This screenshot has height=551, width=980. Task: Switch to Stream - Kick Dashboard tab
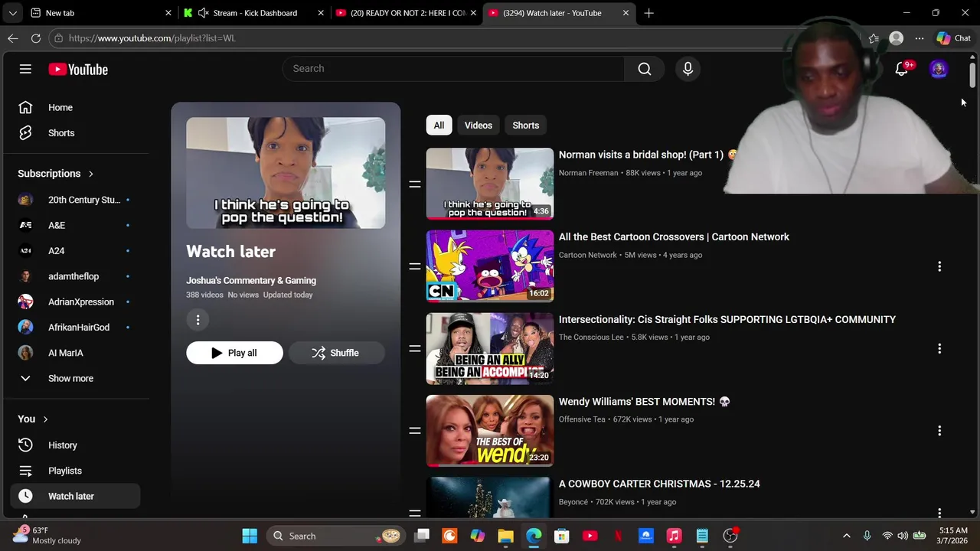[253, 13]
